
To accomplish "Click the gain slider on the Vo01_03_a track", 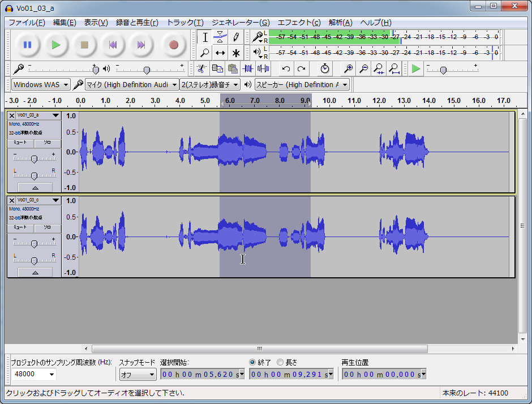I will point(34,158).
